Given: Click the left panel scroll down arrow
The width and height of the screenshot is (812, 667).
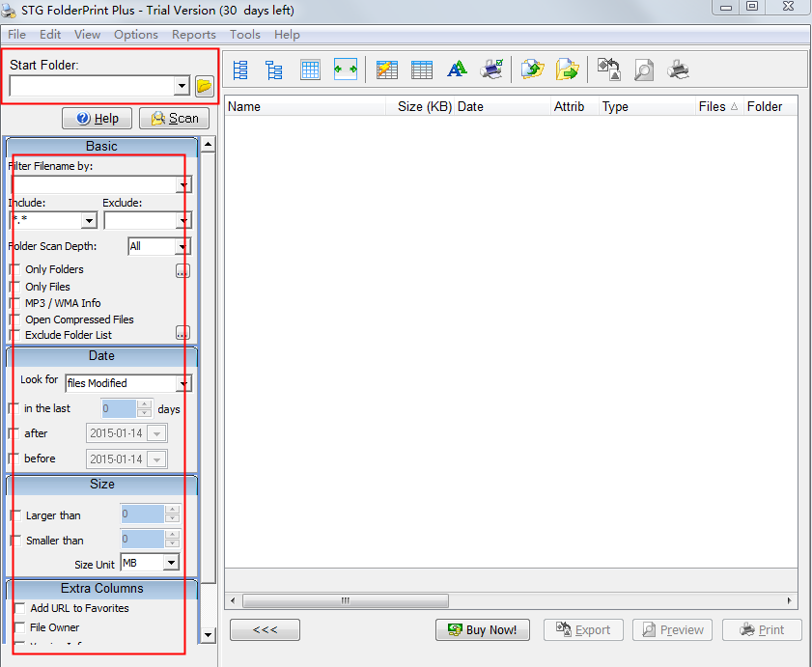Looking at the screenshot, I should (209, 634).
